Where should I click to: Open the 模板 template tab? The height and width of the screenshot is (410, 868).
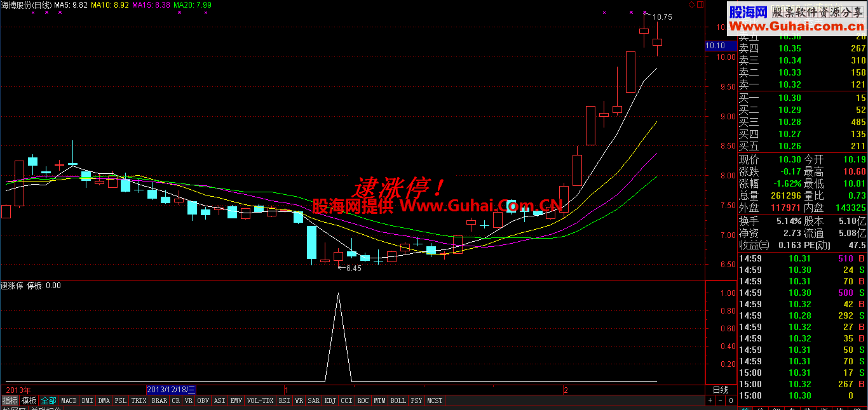[x=29, y=400]
